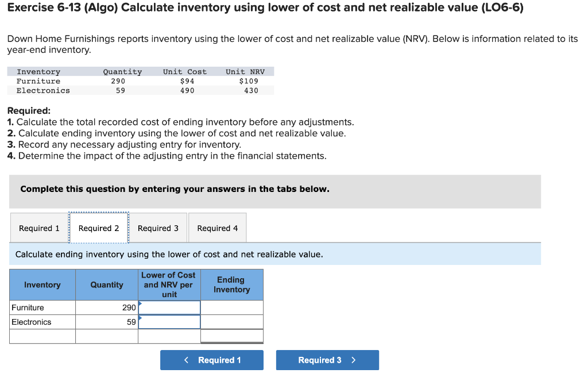Click the blue hint triangle in Electronics' NRV input
Image resolution: width=588 pixels, height=373 pixels.
pyautogui.click(x=140, y=318)
